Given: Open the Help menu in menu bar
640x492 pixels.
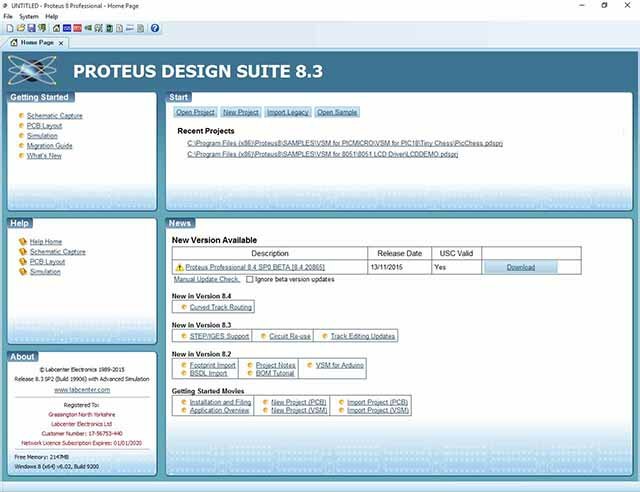Looking at the screenshot, I should point(51,16).
